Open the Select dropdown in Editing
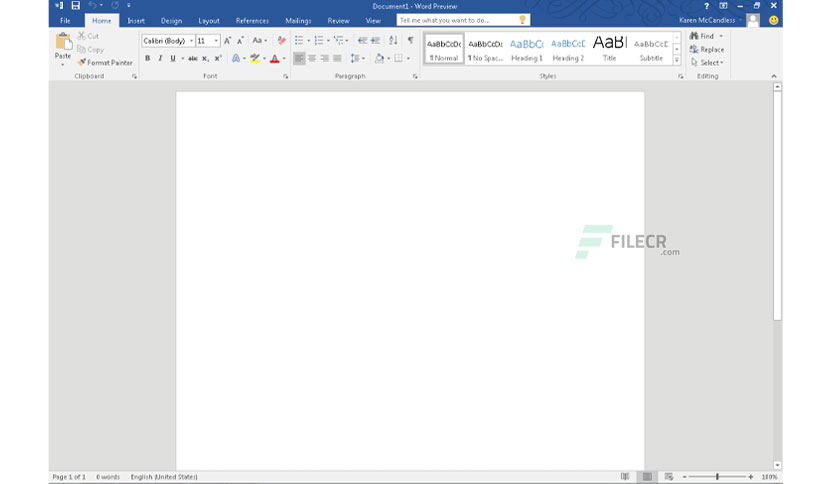 (x=707, y=62)
